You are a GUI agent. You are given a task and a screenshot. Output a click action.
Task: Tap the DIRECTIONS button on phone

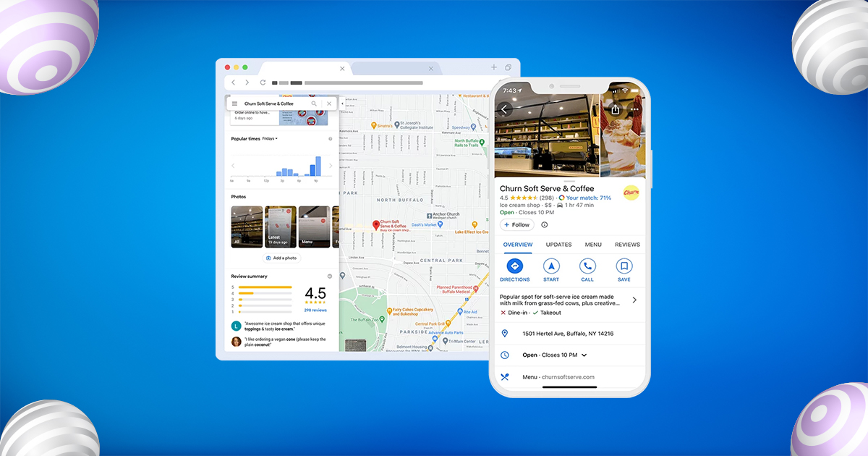[x=515, y=270]
